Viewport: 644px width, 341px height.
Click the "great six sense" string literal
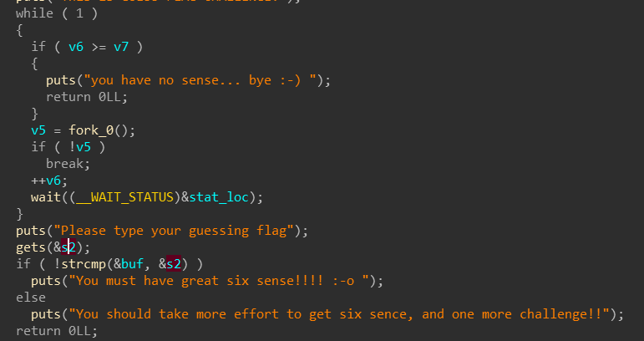point(220,281)
